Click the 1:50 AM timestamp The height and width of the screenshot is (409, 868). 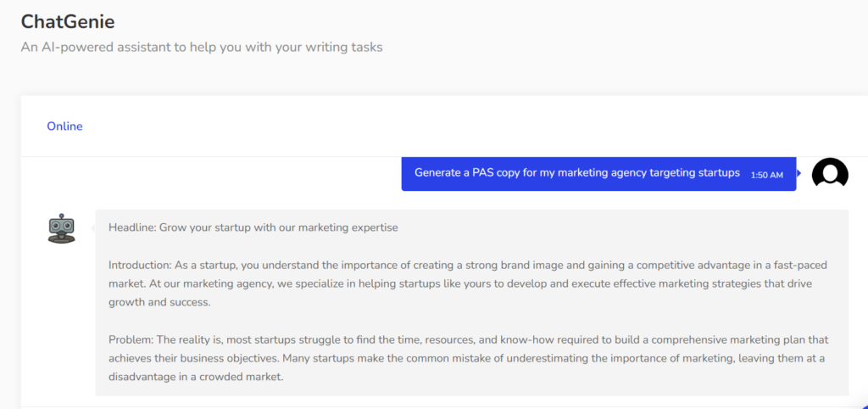tap(766, 175)
